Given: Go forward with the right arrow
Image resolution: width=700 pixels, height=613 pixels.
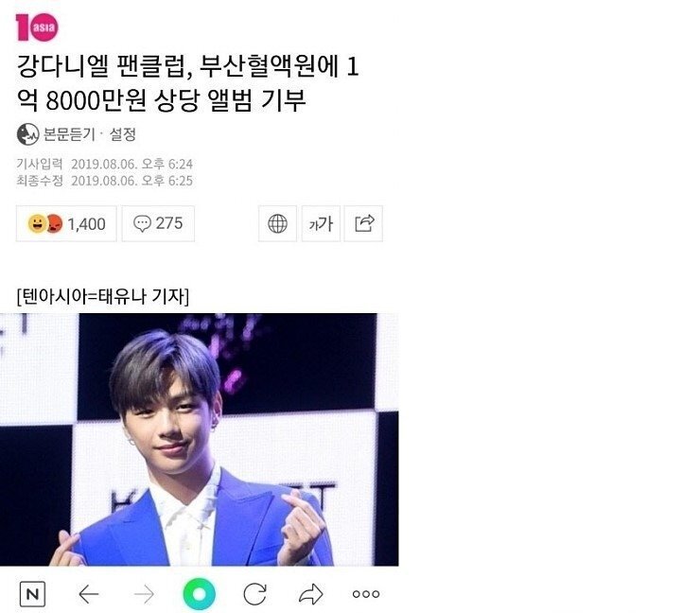Looking at the screenshot, I should point(144,594).
